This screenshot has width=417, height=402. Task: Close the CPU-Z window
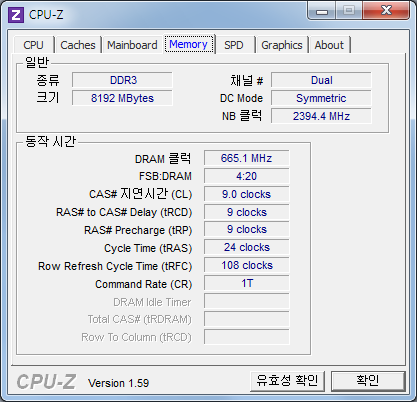pos(386,10)
